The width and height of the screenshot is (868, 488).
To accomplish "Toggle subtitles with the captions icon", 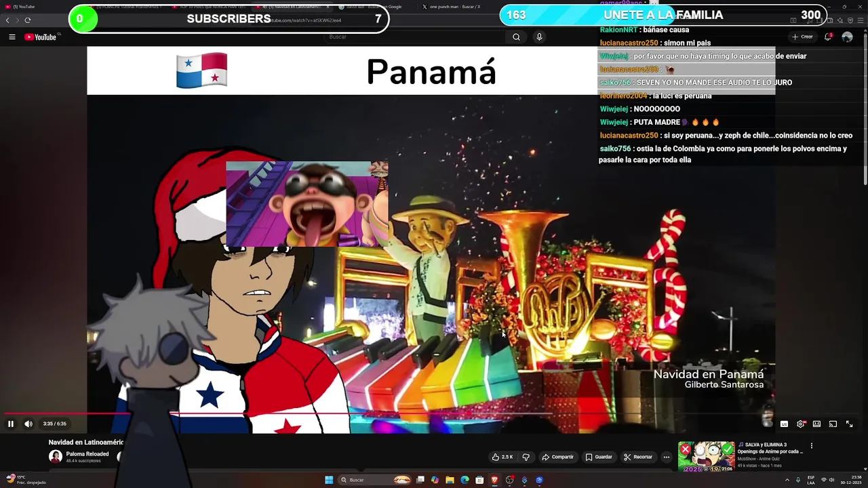I will pos(784,424).
